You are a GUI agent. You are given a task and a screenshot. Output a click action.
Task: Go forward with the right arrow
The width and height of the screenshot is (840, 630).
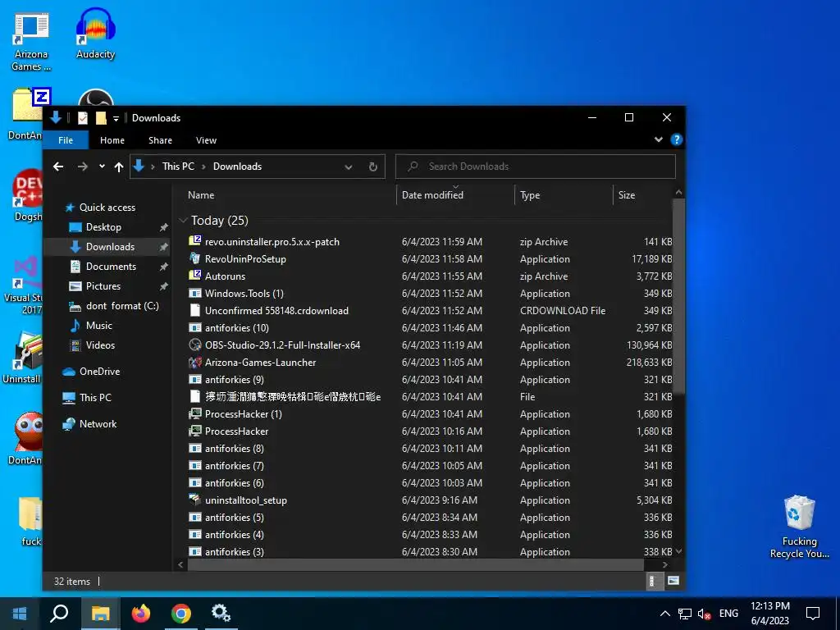coord(83,167)
